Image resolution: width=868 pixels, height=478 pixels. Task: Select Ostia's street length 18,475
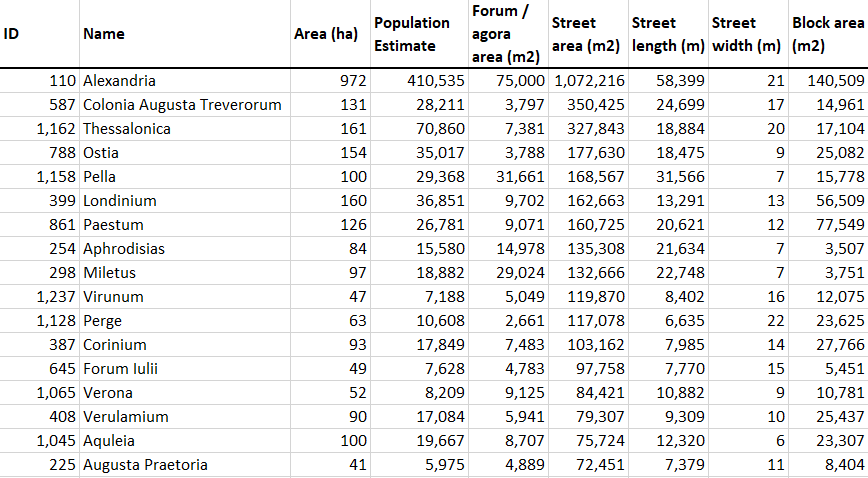click(668, 153)
